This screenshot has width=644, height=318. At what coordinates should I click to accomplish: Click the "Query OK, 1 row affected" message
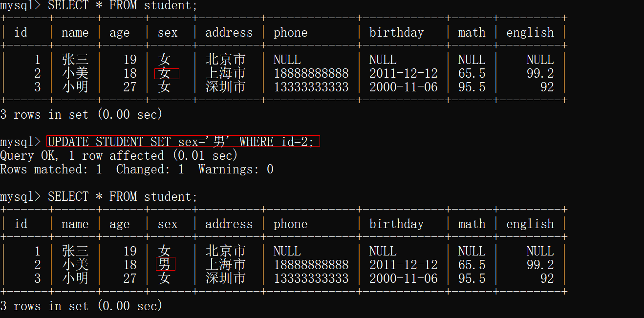click(119, 155)
